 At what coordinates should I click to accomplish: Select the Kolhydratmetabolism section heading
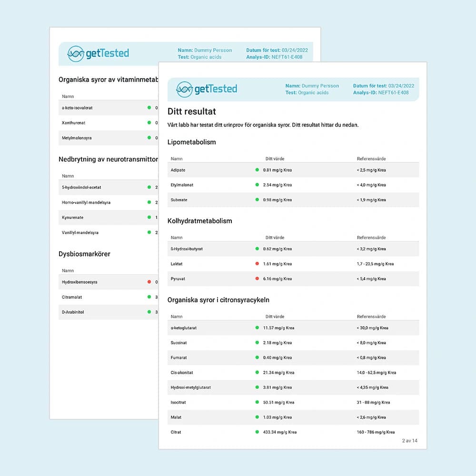tap(199, 221)
